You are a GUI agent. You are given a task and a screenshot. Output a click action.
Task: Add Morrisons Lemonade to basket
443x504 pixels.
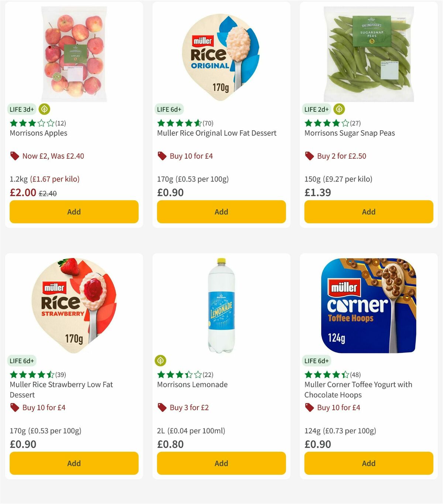(221, 463)
